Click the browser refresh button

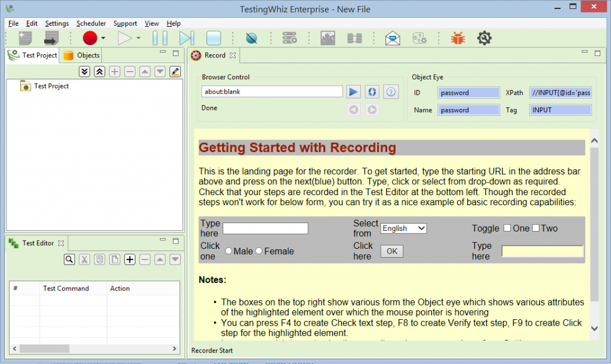pyautogui.click(x=372, y=92)
